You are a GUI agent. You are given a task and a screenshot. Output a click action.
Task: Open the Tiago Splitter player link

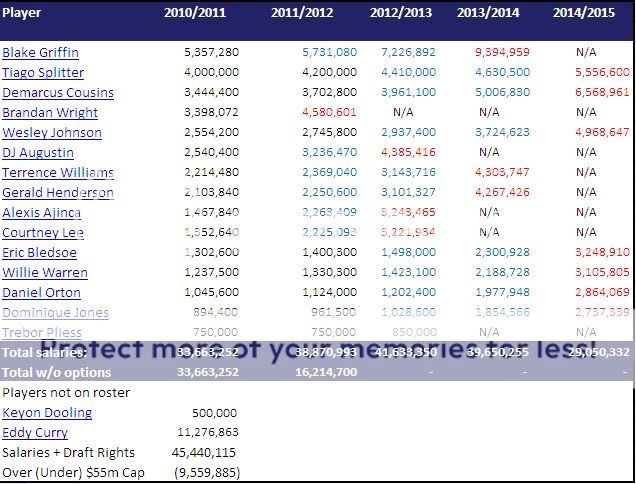coord(43,72)
